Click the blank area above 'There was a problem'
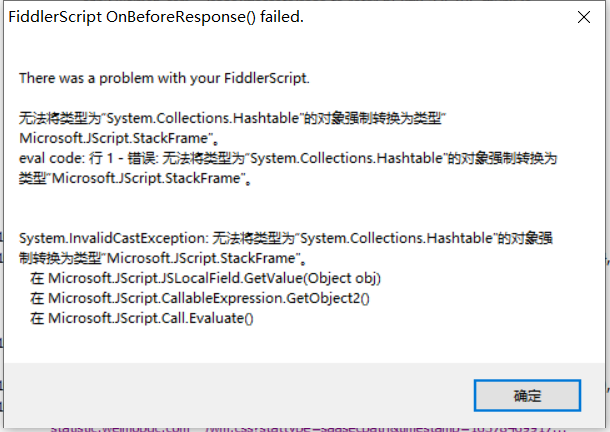The image size is (610, 432). point(300,52)
